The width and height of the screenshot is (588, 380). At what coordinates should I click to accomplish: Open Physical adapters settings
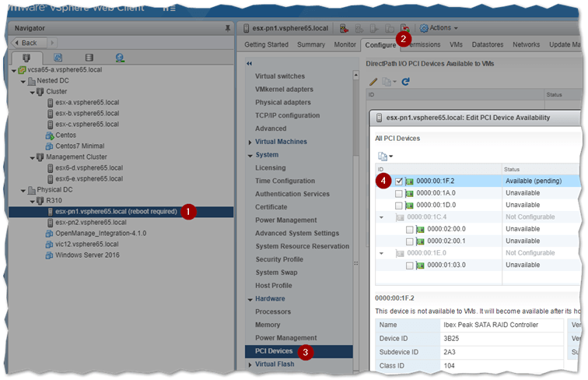coord(283,103)
